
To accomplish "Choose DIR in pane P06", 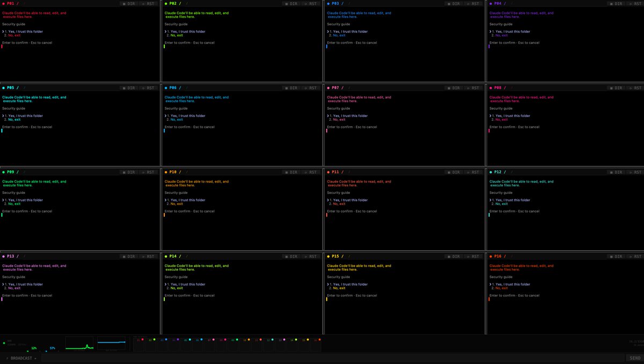I will [291, 88].
